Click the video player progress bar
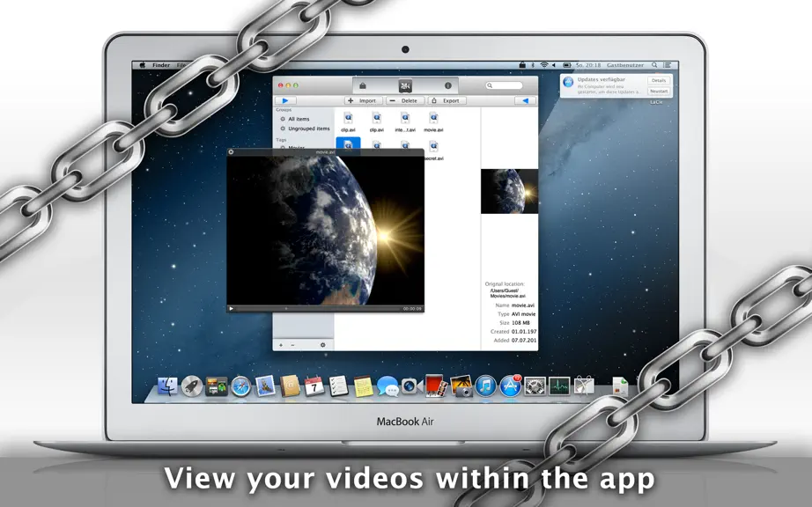Screen dimensions: 812x507 319,308
